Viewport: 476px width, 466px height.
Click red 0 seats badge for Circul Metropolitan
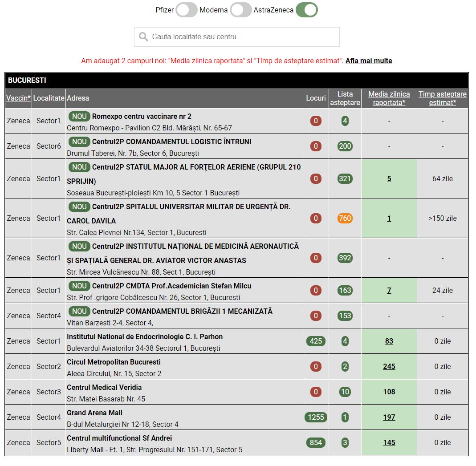point(316,366)
